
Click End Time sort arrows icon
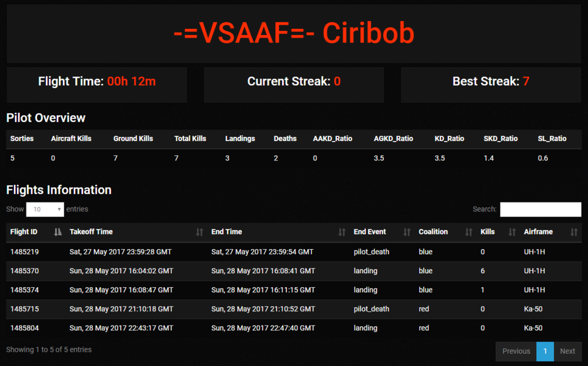342,232
